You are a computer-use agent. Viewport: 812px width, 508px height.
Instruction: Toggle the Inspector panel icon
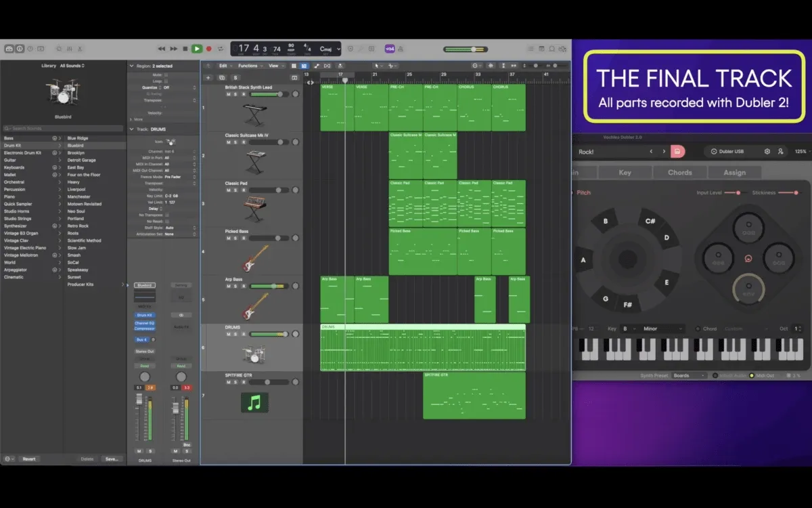click(x=20, y=49)
